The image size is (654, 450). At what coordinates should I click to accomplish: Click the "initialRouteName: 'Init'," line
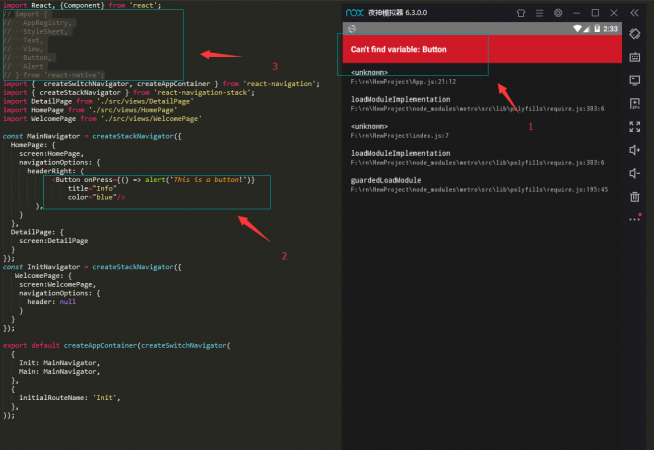pos(70,398)
